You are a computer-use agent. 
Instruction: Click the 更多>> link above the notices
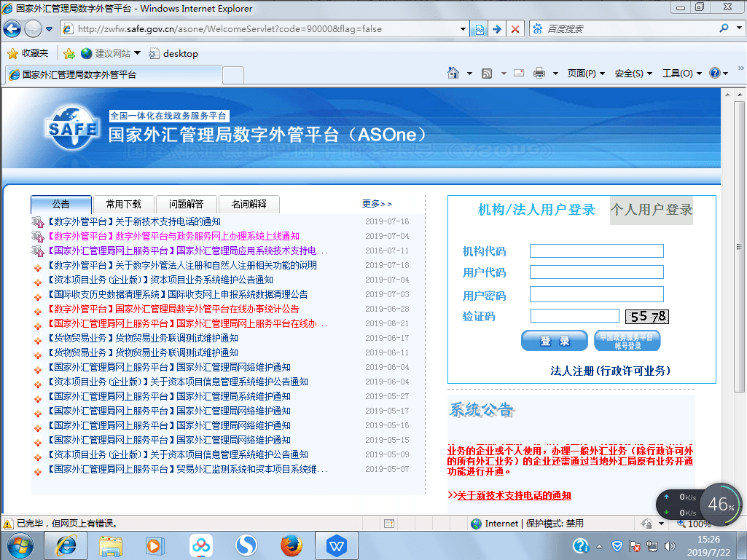[x=377, y=204]
